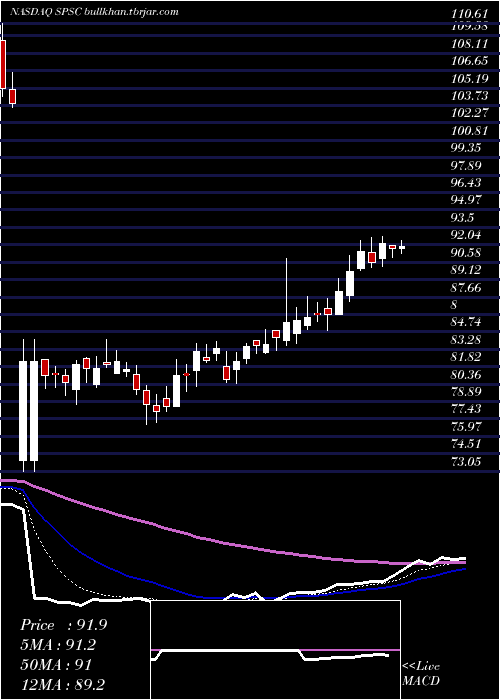Click the 110.61 price axis label
The image size is (500, 700).
(469, 15)
